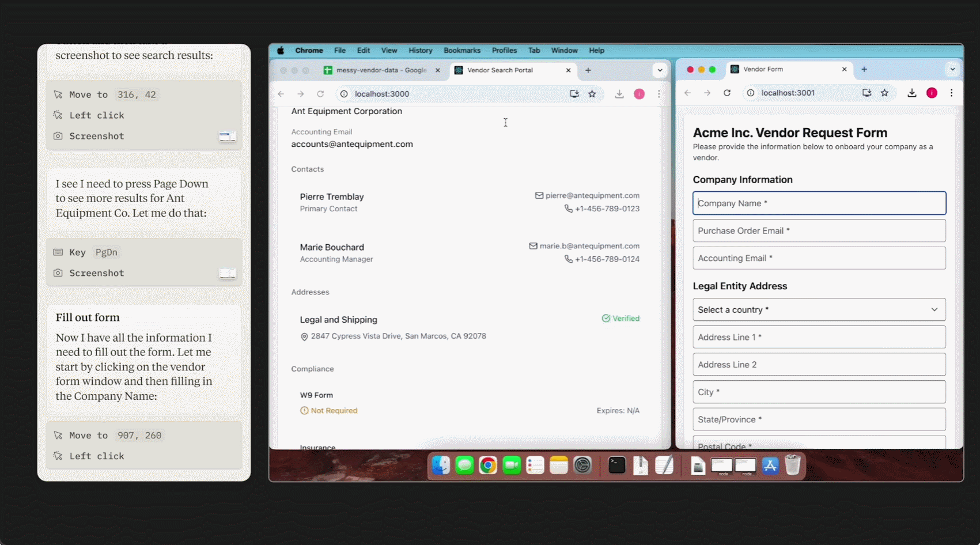Click the City field

point(819,392)
